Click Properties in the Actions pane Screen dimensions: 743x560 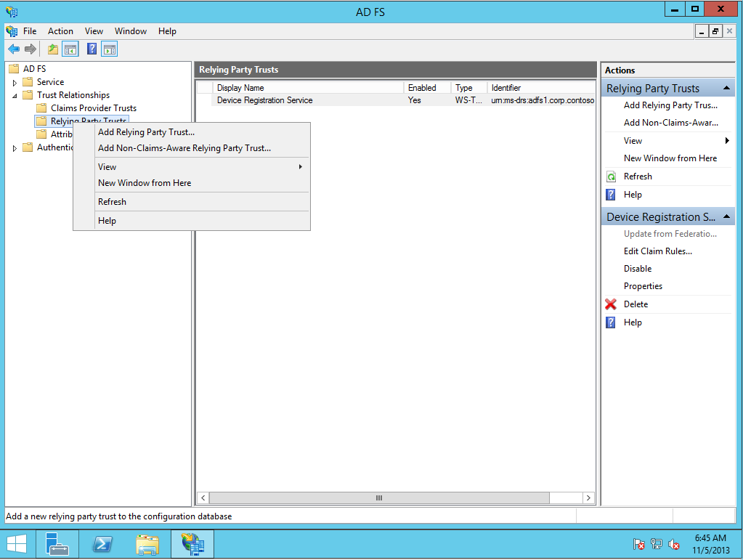coord(643,286)
